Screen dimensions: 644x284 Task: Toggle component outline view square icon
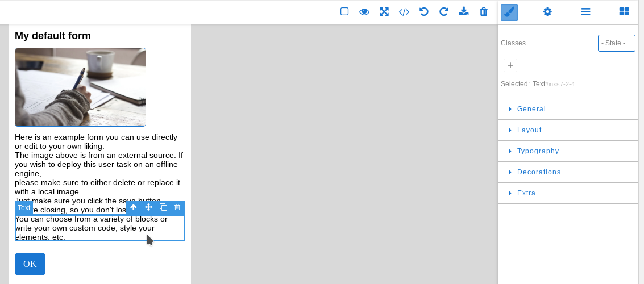[x=344, y=11]
